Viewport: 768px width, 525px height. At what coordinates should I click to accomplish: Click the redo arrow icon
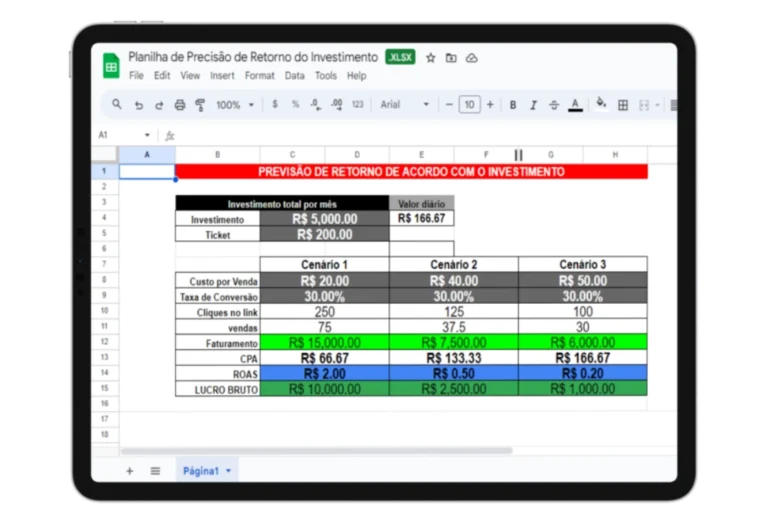point(159,105)
